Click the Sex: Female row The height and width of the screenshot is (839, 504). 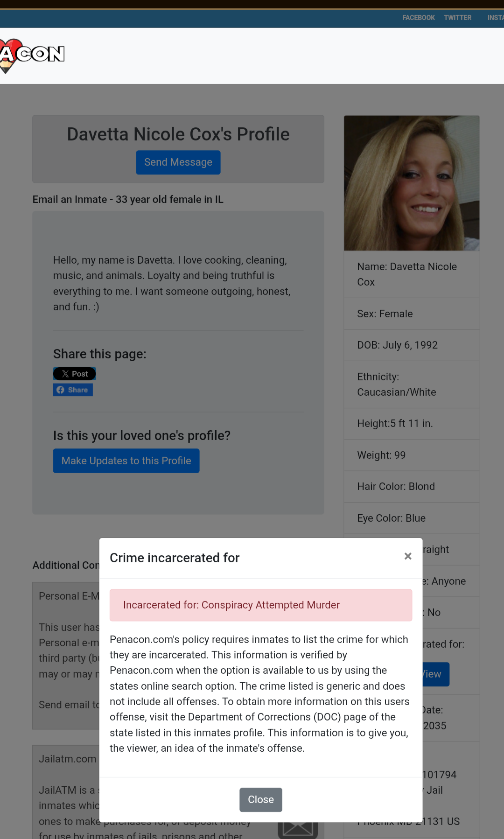point(412,314)
